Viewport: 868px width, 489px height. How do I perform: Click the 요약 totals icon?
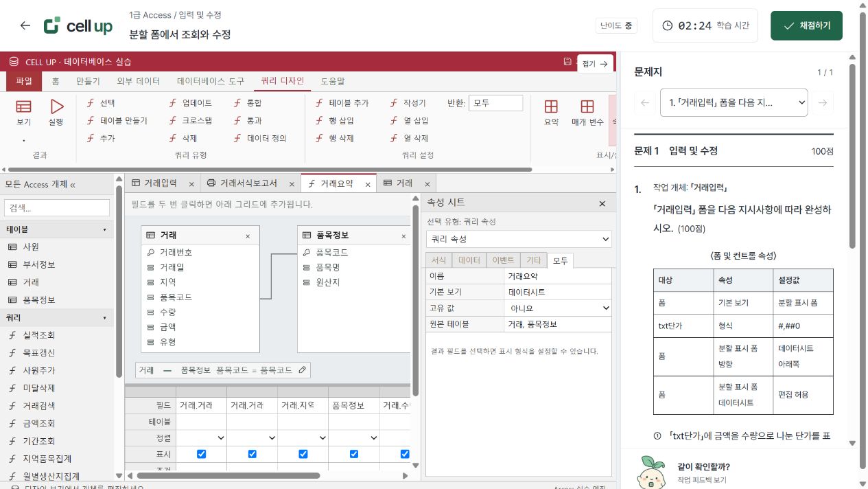pos(551,106)
